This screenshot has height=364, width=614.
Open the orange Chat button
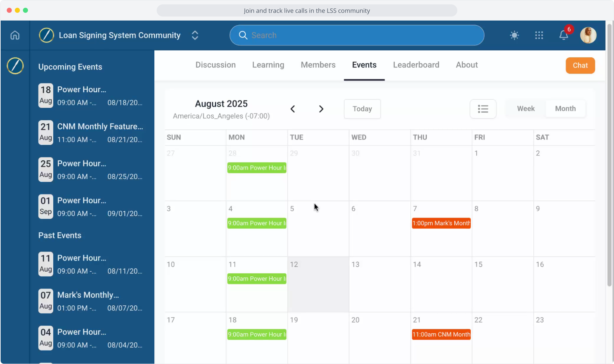(580, 65)
